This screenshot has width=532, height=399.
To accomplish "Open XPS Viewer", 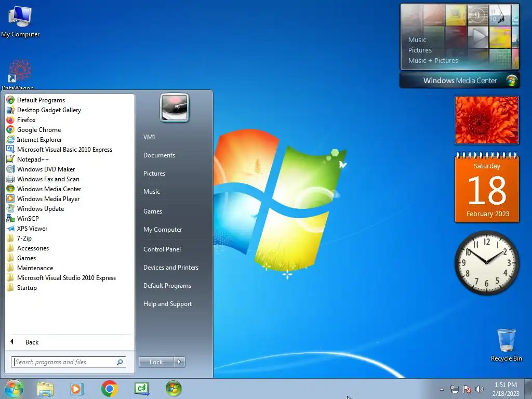I will point(27,228).
